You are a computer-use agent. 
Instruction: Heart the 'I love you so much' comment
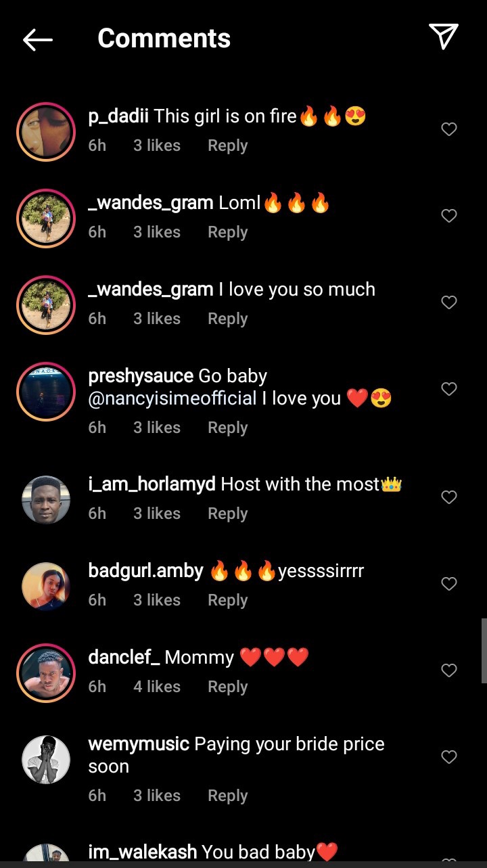coord(449,302)
